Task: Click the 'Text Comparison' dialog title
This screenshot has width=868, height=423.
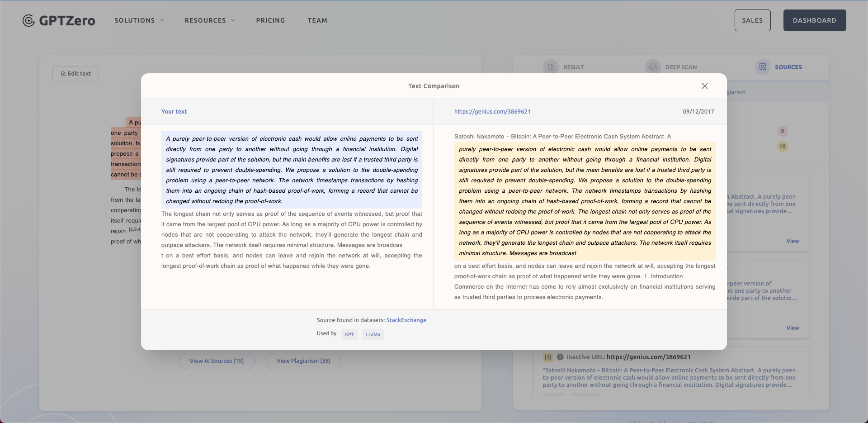Action: coord(434,86)
